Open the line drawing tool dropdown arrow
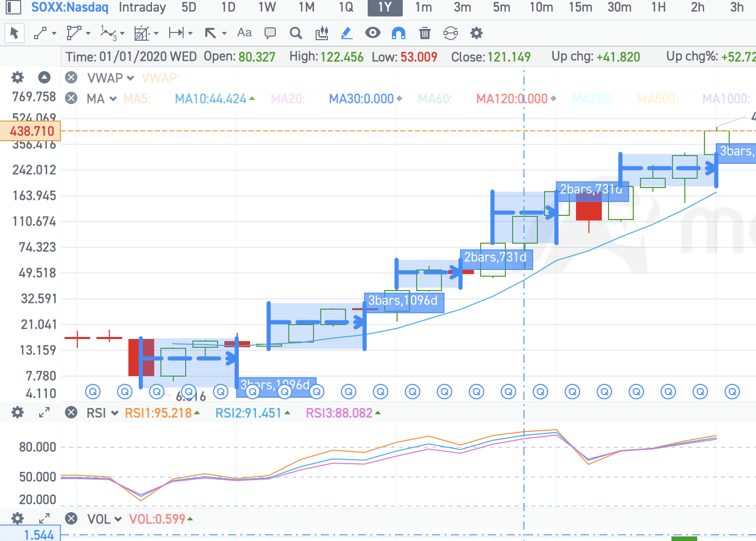Image resolution: width=756 pixels, height=541 pixels. pos(54,33)
